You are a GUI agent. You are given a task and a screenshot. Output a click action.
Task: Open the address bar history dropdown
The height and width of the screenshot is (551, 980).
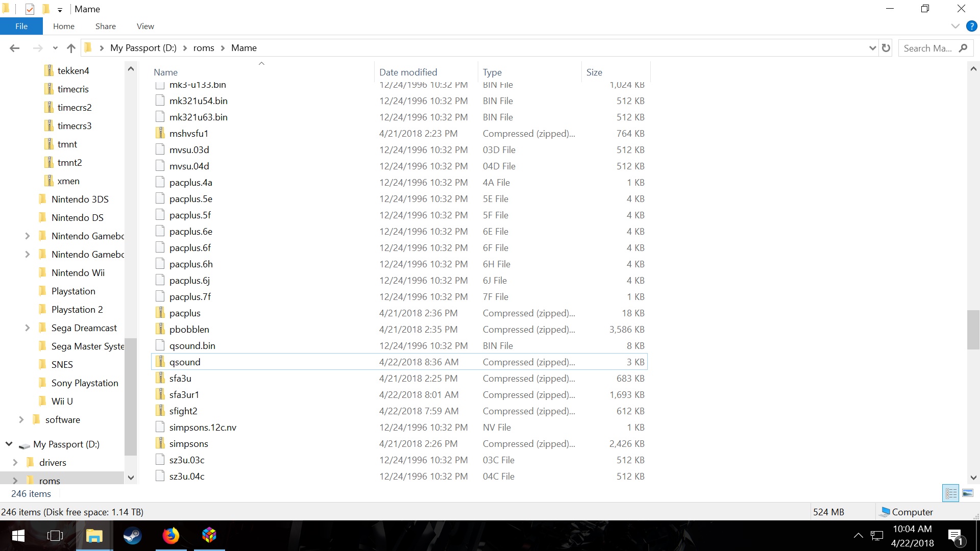point(872,48)
